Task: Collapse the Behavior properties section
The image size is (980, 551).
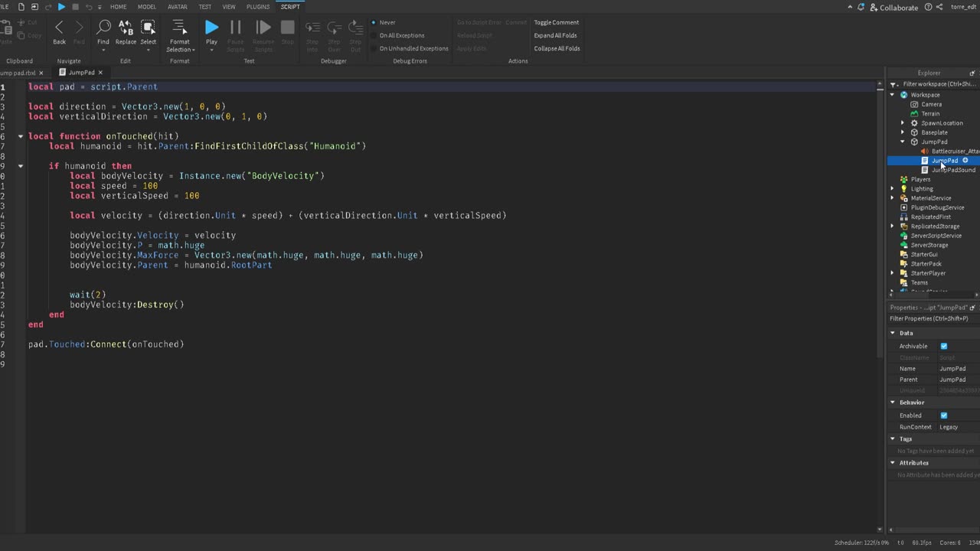Action: coord(893,403)
